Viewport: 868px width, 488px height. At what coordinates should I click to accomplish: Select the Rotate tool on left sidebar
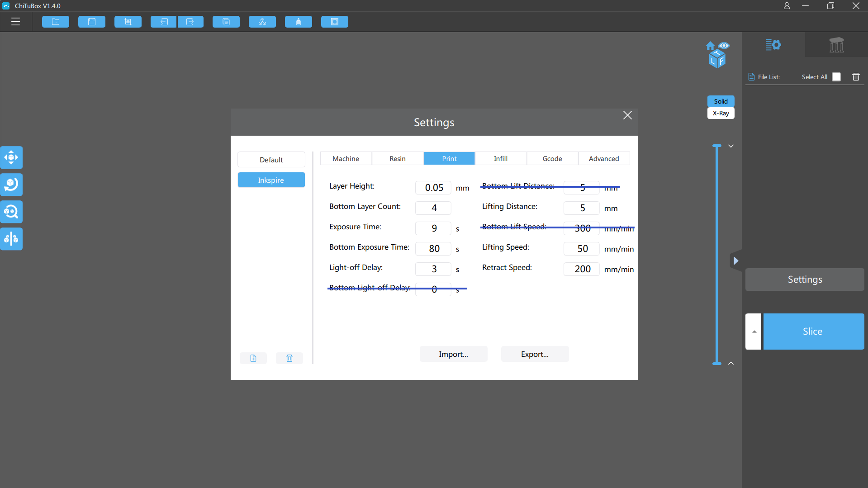[11, 185]
